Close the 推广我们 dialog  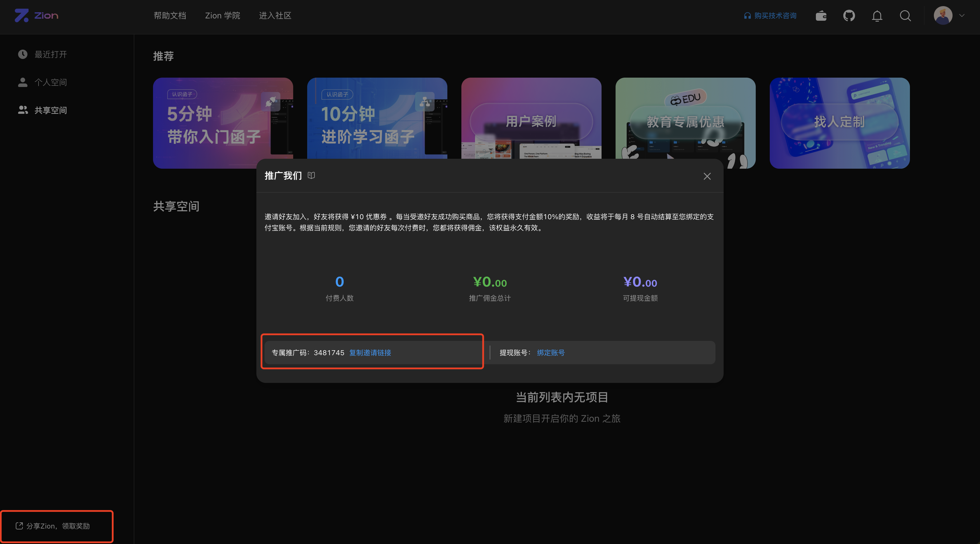[707, 176]
